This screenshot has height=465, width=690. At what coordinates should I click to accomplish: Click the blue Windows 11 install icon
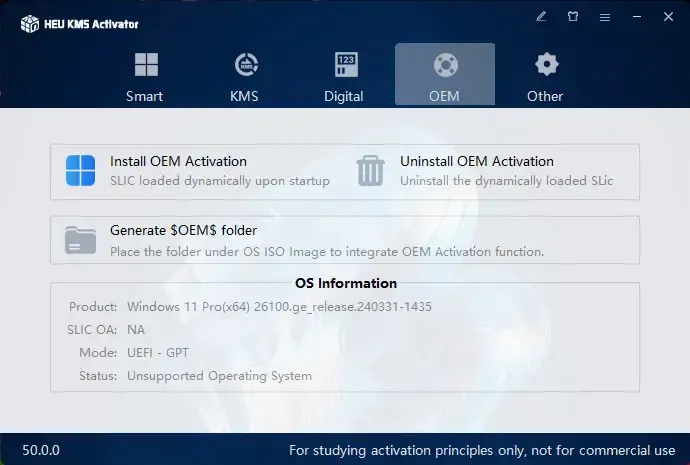click(x=81, y=170)
